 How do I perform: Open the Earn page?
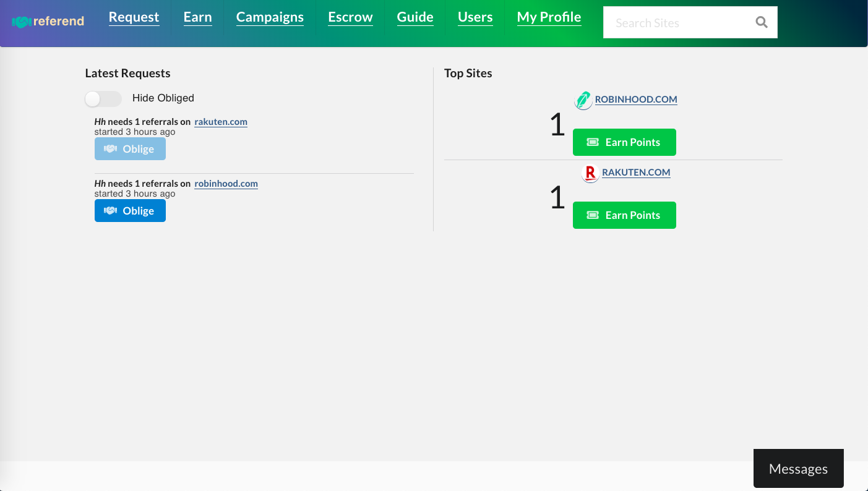click(198, 17)
